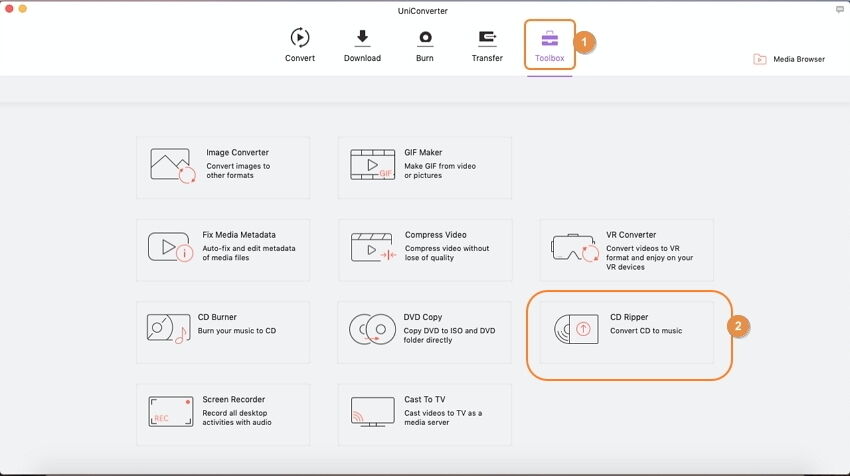Click the Compress Video clapperboard icon

(x=374, y=247)
